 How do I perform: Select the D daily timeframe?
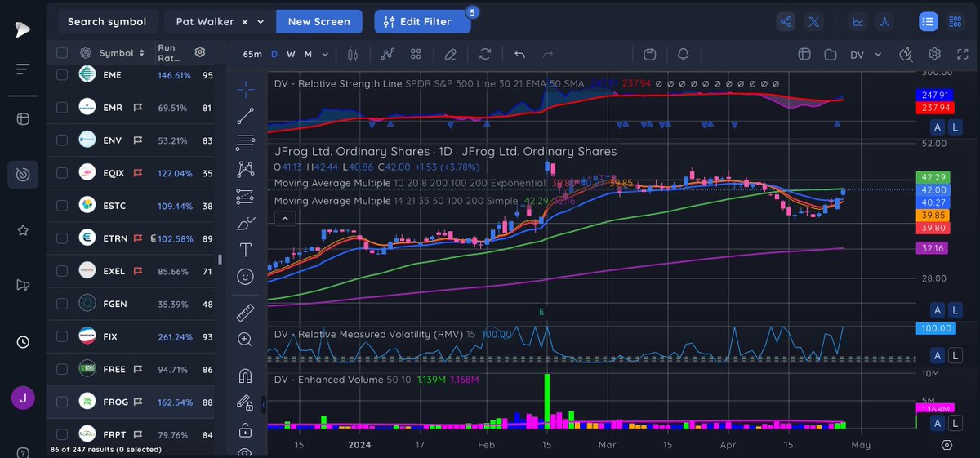(274, 54)
